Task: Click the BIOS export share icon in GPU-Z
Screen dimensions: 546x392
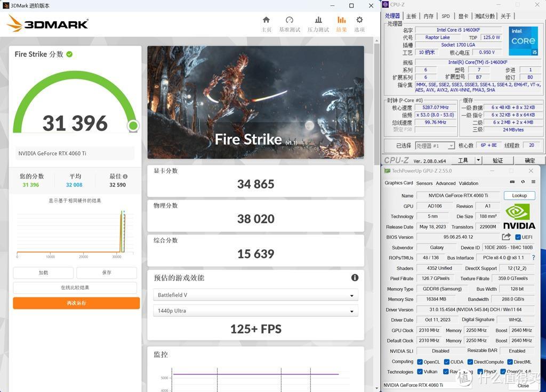Action: (507, 237)
